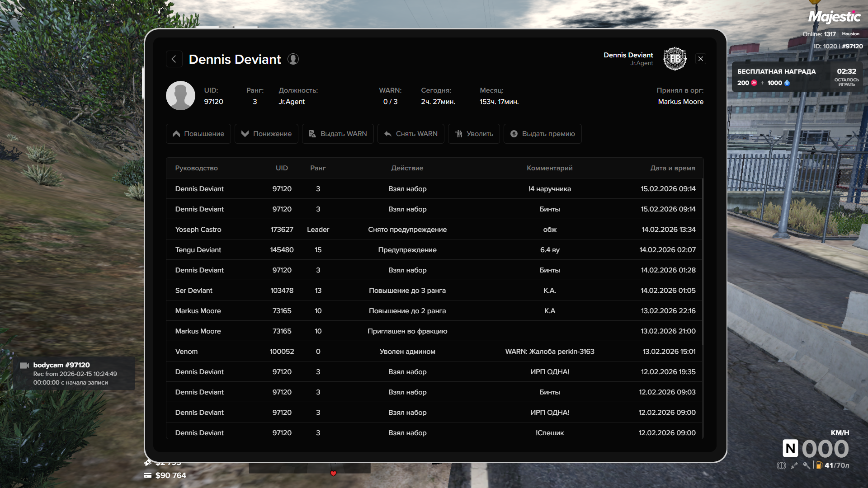The width and height of the screenshot is (868, 488).
Task: Click the Действие column header
Action: coord(407,168)
